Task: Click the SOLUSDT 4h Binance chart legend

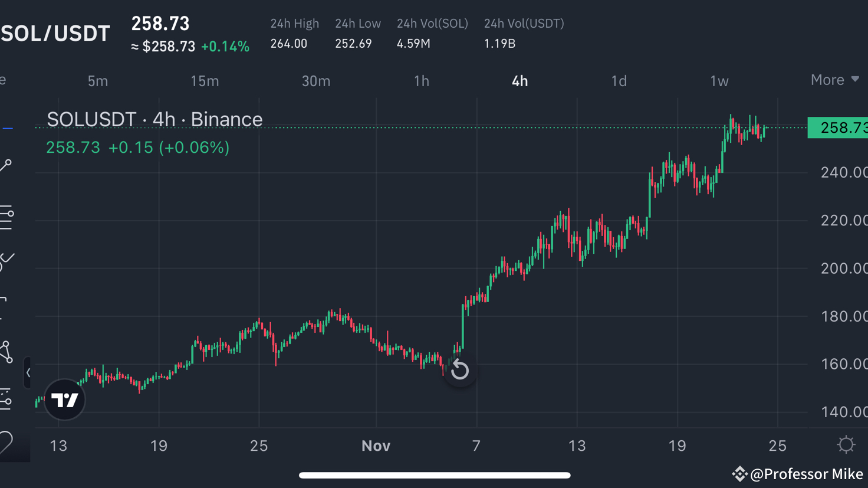Action: [x=154, y=119]
